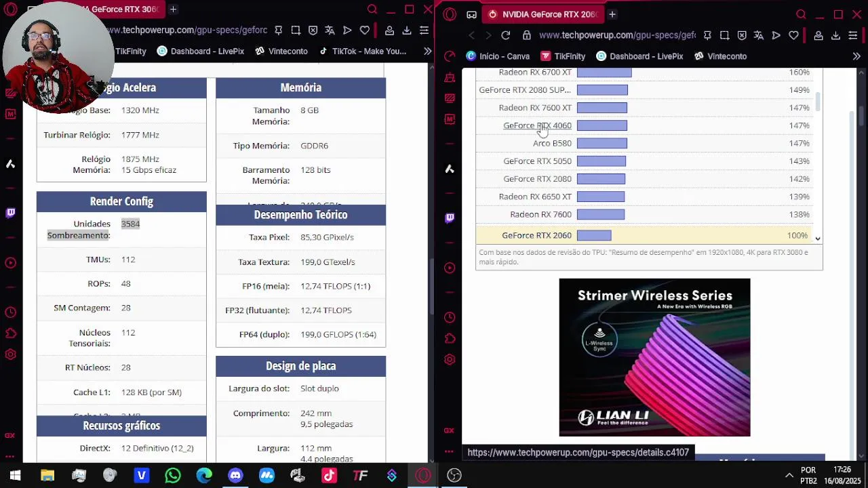The image size is (868, 488).
Task: Open a new tab in the left window
Action: (173, 9)
